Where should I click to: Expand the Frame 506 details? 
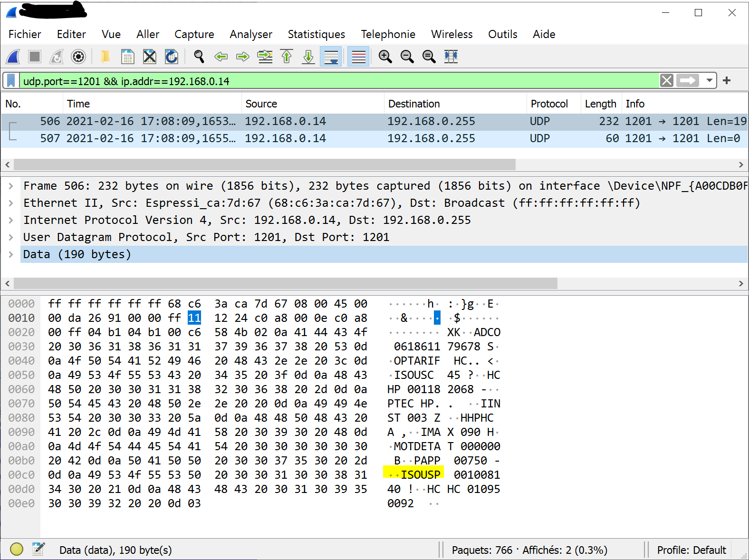11,186
